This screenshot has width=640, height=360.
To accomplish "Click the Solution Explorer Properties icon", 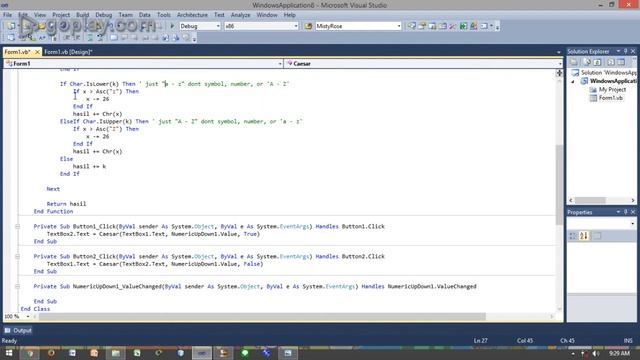I will click(x=573, y=62).
